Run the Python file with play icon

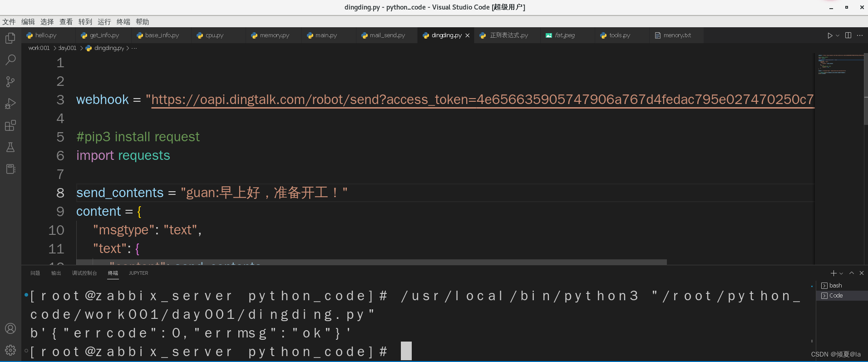(x=830, y=35)
